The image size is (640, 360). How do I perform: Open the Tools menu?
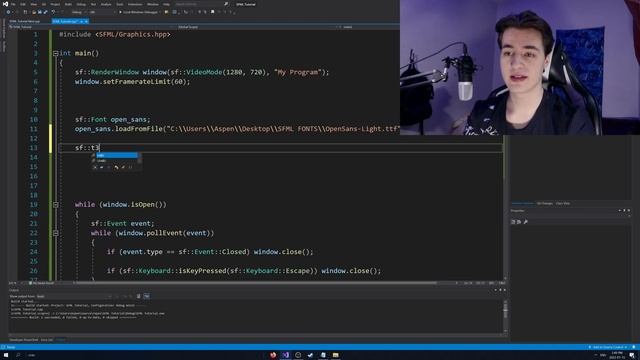[x=120, y=4]
